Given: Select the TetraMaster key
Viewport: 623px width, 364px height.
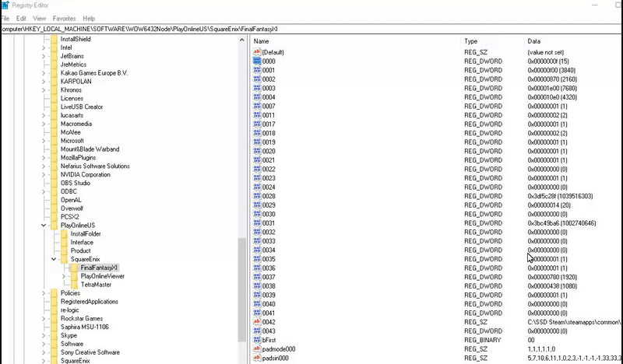Looking at the screenshot, I should (96, 285).
